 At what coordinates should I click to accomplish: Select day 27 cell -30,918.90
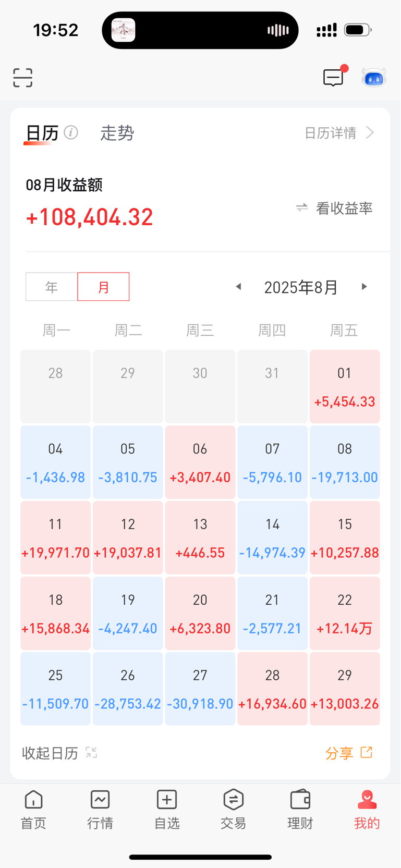[200, 689]
